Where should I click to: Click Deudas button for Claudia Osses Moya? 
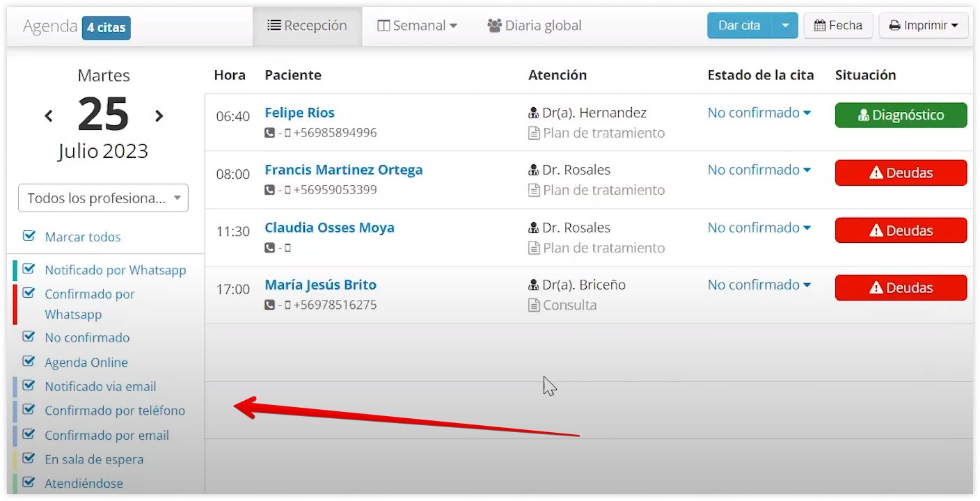[901, 230]
